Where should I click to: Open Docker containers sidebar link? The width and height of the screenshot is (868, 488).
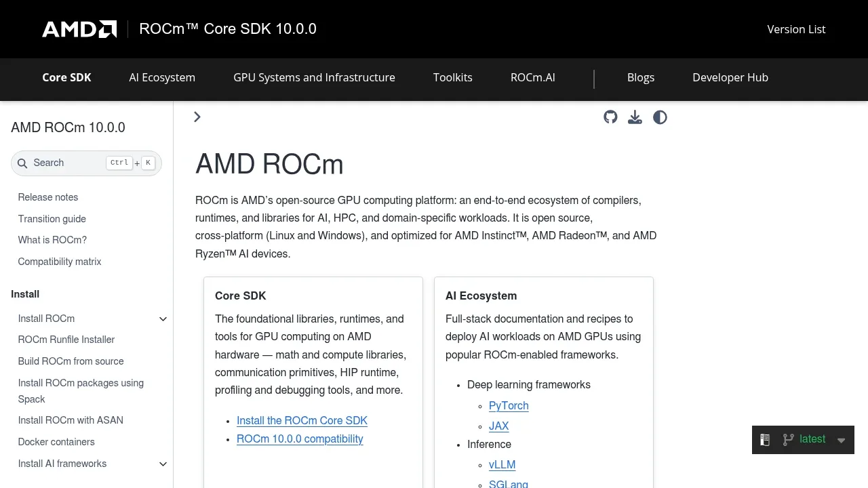[56, 442]
